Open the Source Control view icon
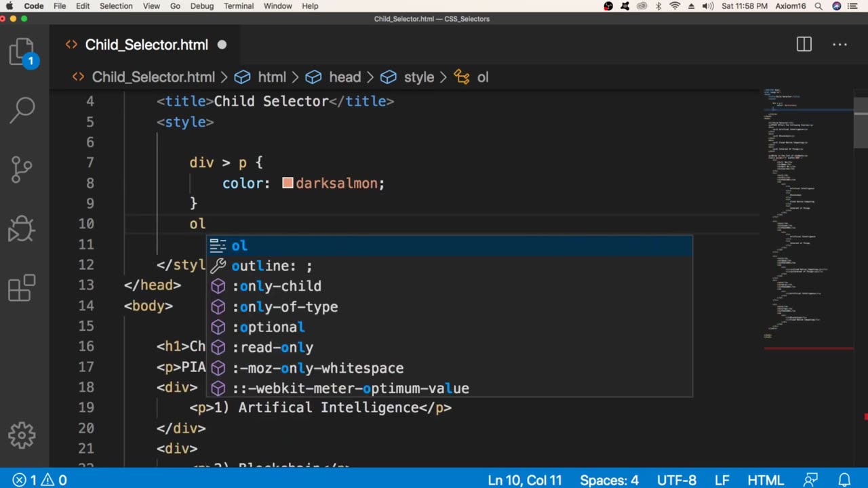The height and width of the screenshot is (488, 868). click(x=22, y=169)
